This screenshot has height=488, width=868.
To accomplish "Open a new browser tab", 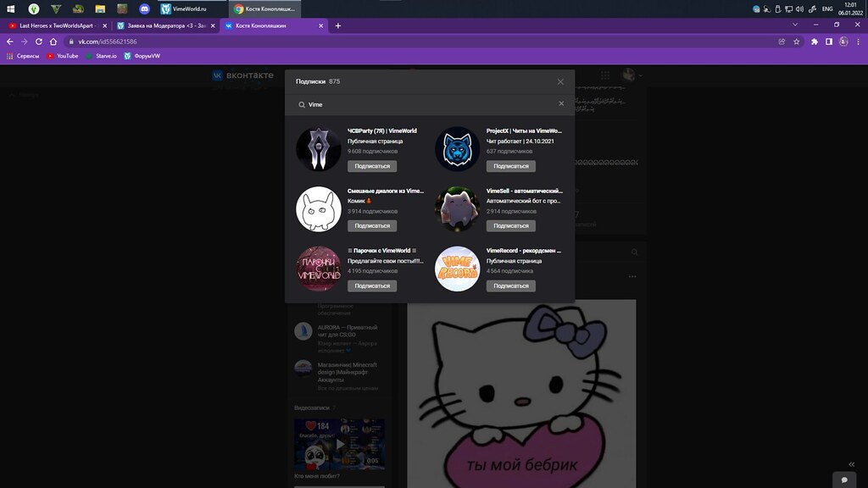I will 338,25.
